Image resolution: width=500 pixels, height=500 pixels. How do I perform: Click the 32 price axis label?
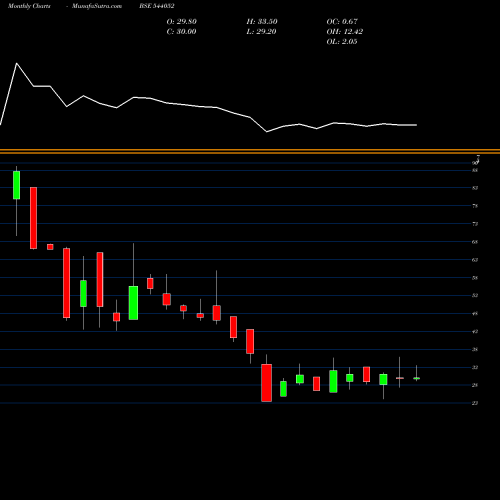coord(475,368)
